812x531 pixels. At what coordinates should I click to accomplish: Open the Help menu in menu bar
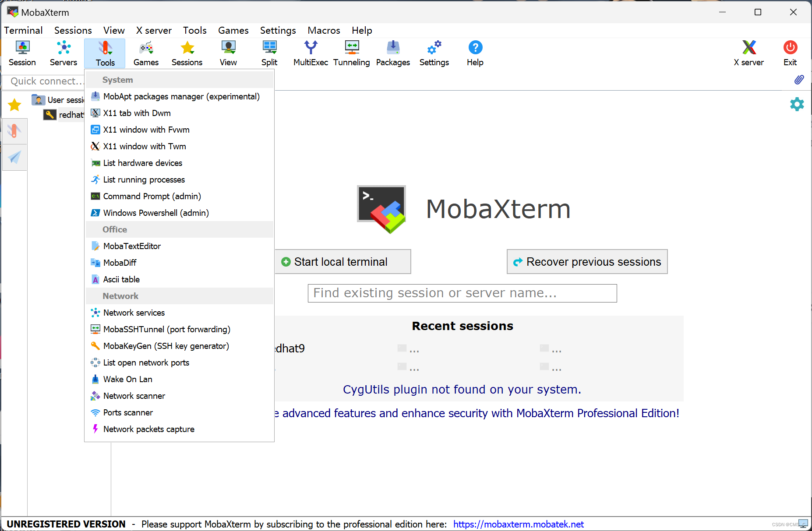coord(362,30)
